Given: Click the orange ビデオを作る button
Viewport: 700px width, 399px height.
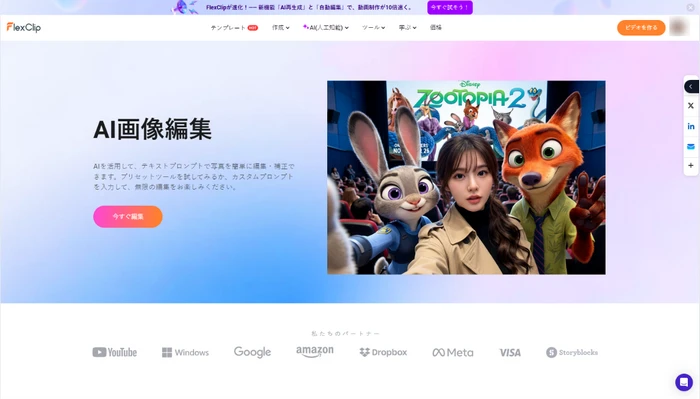Looking at the screenshot, I should pyautogui.click(x=641, y=28).
